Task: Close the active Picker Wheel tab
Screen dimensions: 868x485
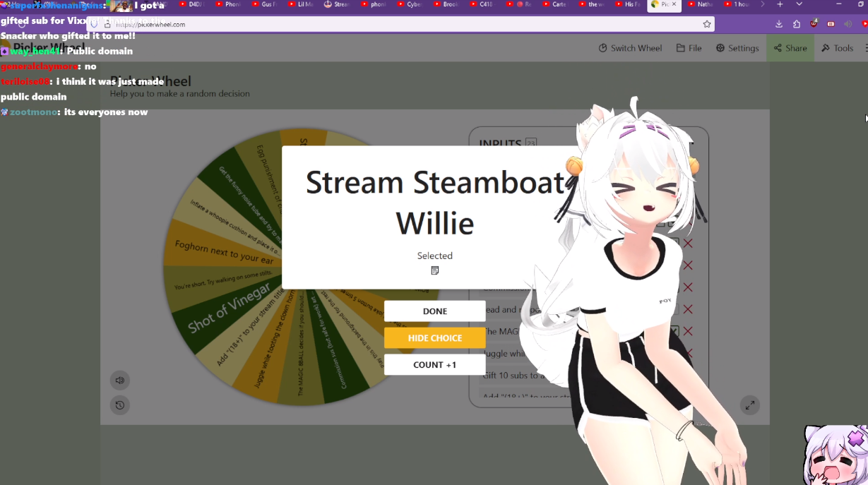Action: click(674, 4)
